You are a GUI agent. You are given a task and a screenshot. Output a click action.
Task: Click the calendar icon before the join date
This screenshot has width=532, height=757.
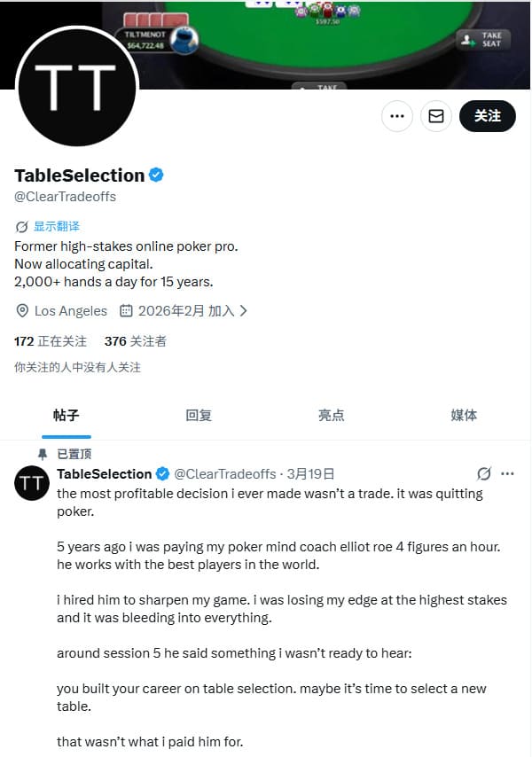[x=129, y=310]
